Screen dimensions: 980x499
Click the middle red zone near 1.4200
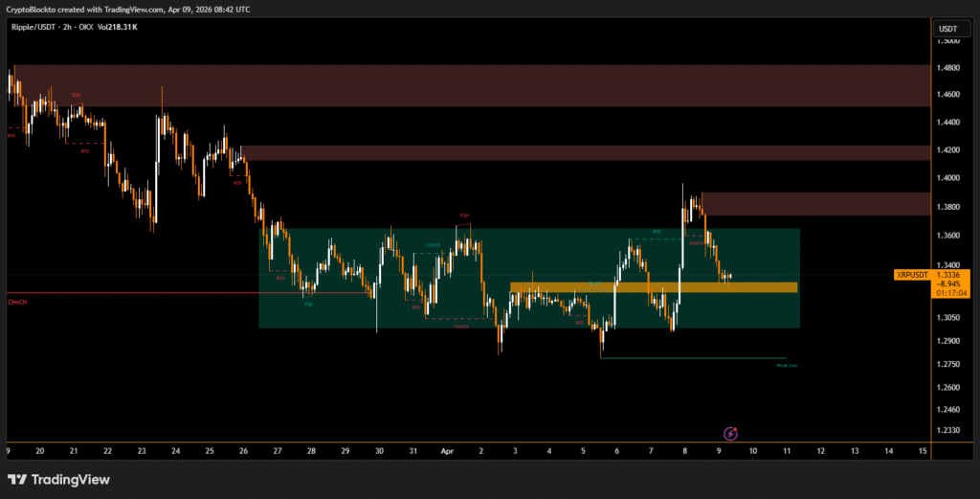click(584, 152)
